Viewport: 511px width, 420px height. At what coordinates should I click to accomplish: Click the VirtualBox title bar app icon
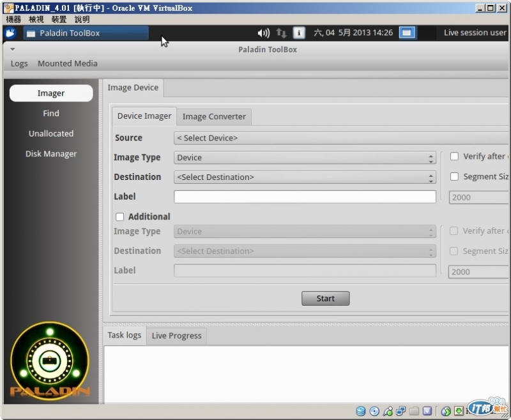click(8, 8)
